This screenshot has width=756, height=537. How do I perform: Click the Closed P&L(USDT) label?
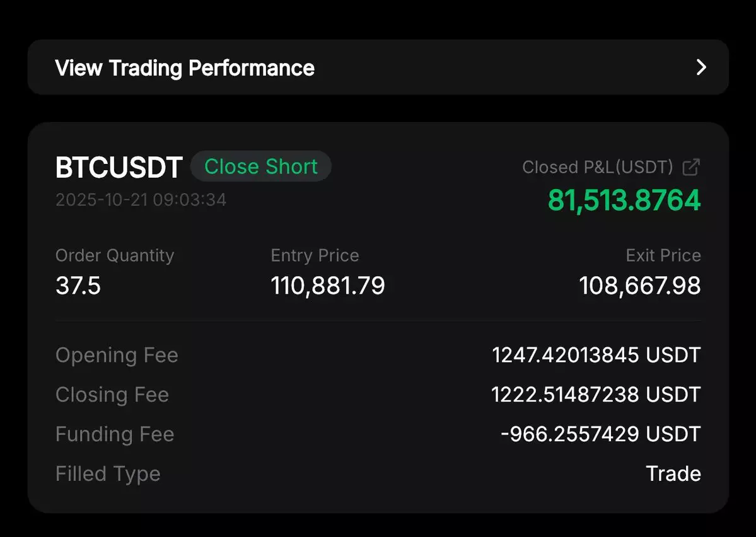point(598,167)
